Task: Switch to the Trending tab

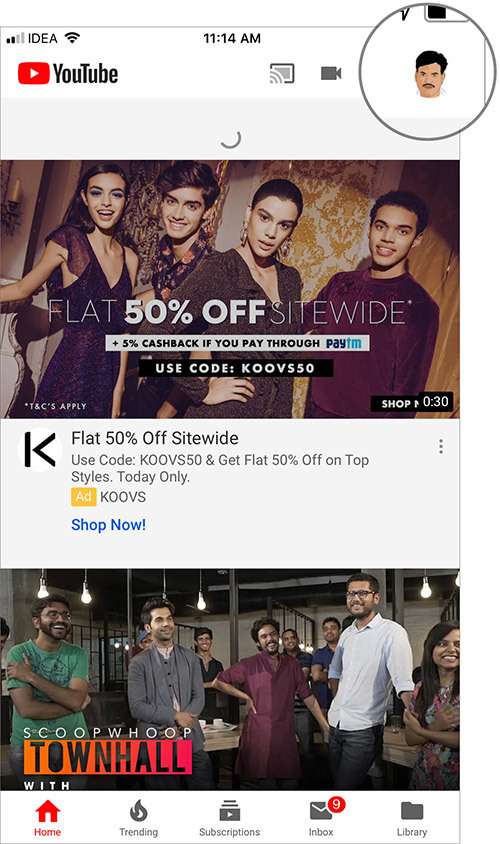Action: [138, 818]
